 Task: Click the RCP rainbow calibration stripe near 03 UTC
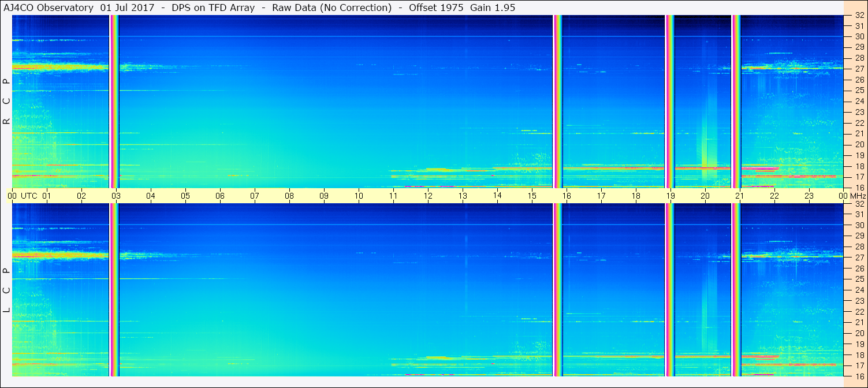(114, 102)
